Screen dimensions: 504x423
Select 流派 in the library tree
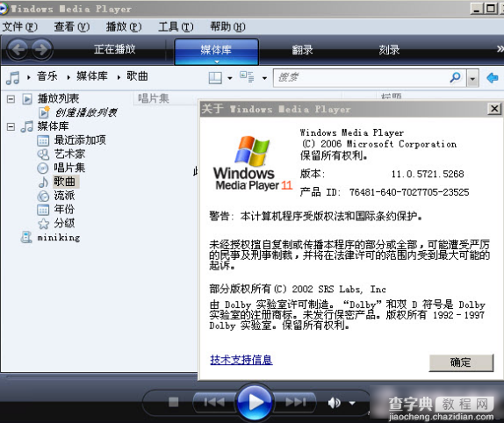point(64,196)
